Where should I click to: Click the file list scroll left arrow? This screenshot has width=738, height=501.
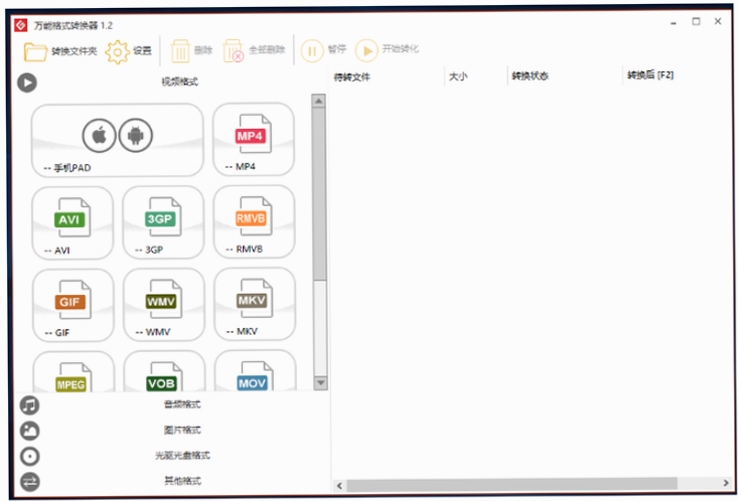(339, 485)
